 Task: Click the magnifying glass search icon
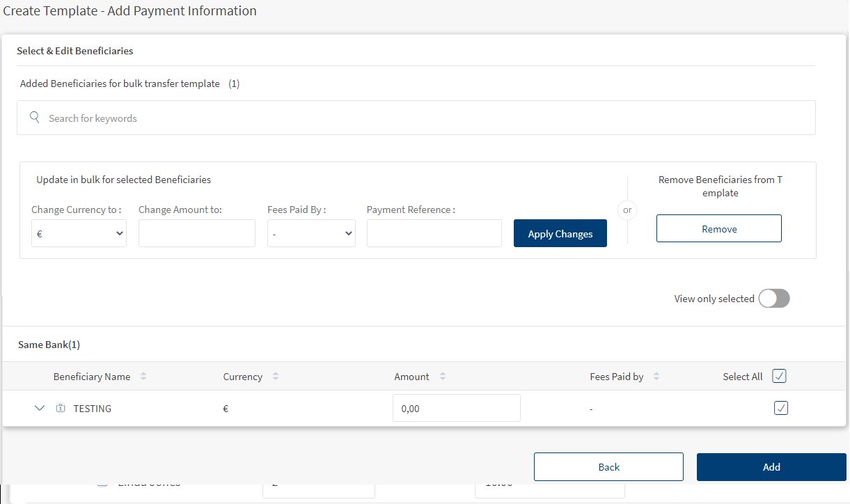click(35, 118)
